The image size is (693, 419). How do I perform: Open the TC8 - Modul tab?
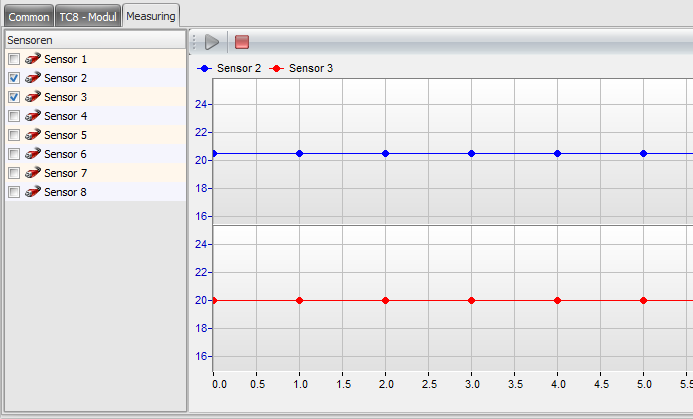click(88, 17)
